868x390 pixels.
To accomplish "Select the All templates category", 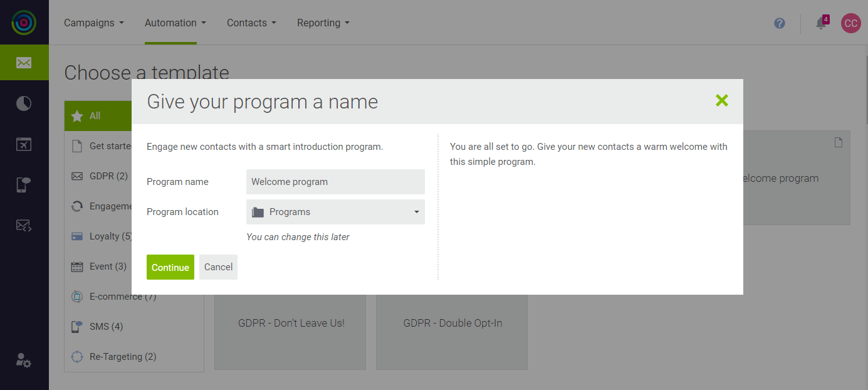I will (98, 116).
